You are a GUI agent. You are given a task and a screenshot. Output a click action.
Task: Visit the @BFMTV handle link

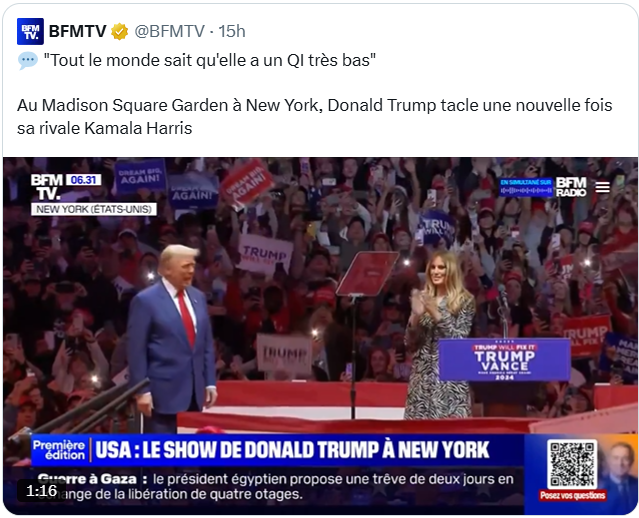170,31
